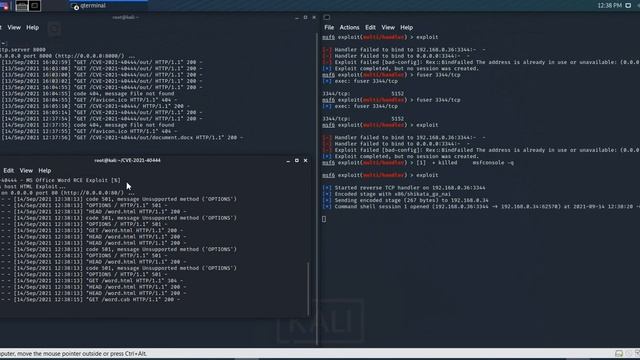Image resolution: width=640 pixels, height=360 pixels.
Task: Click the tray icon beside the clock
Action: click(628, 6)
